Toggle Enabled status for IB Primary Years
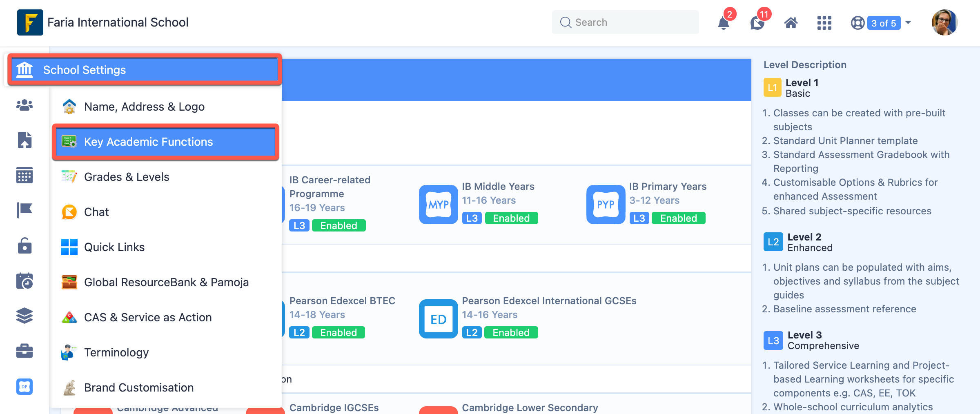Image resolution: width=980 pixels, height=414 pixels. point(678,218)
